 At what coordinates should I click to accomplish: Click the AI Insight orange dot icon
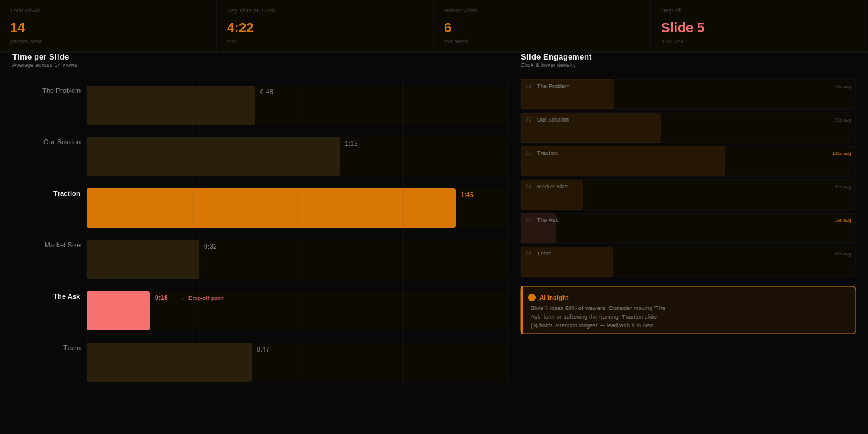(532, 298)
